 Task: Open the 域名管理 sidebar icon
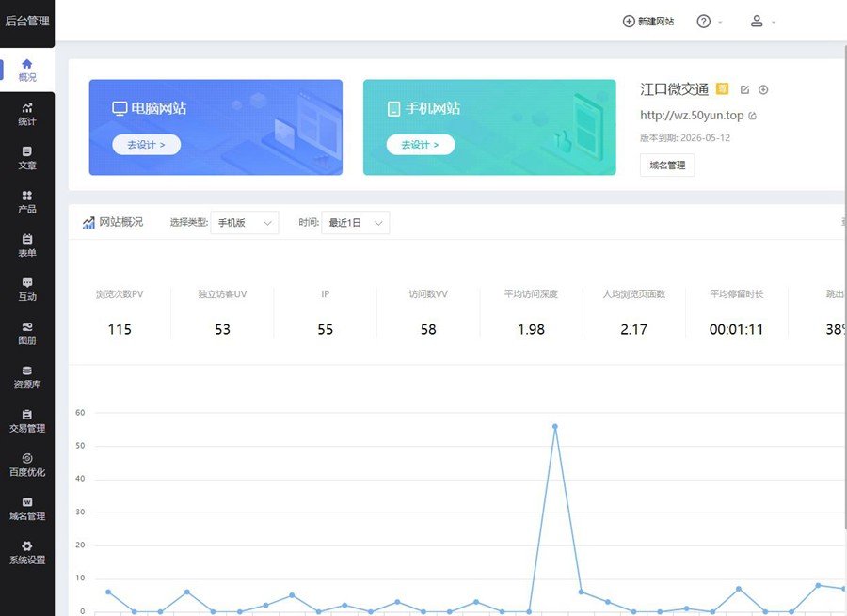click(27, 502)
